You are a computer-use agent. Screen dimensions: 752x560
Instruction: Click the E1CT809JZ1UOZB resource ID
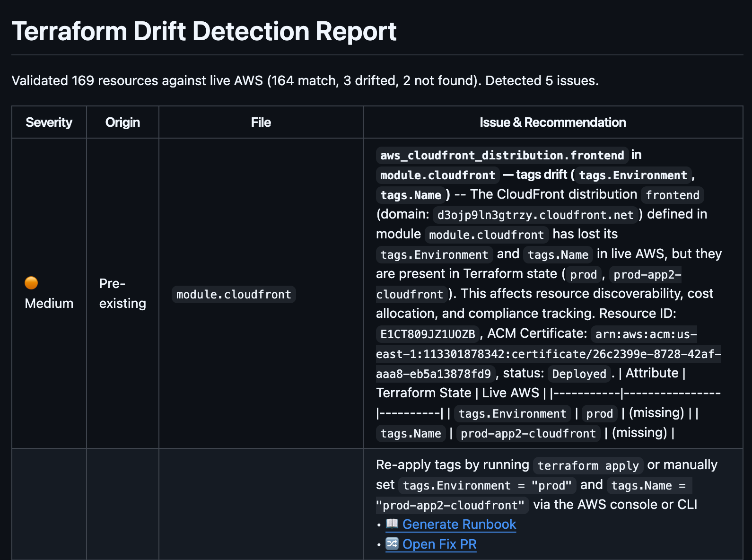(428, 334)
